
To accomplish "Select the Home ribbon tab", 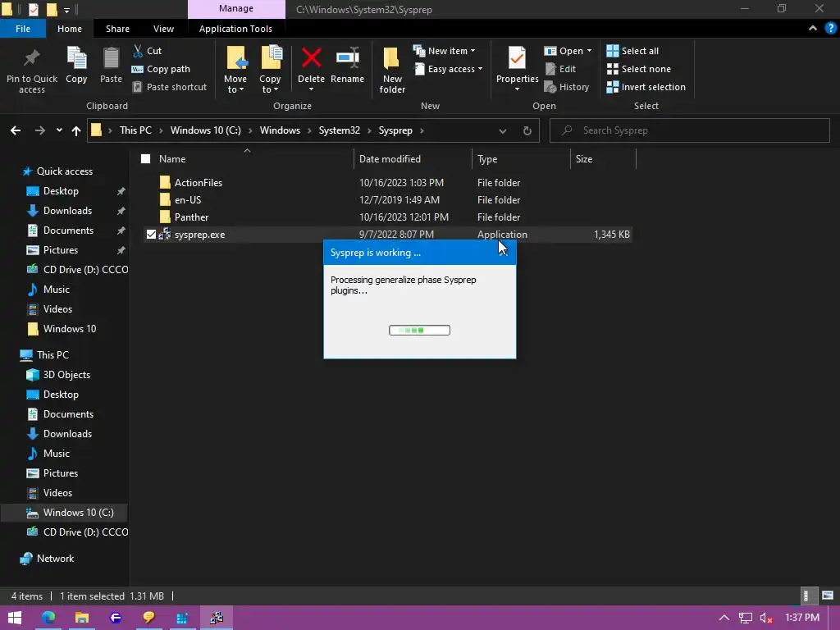I will click(70, 29).
